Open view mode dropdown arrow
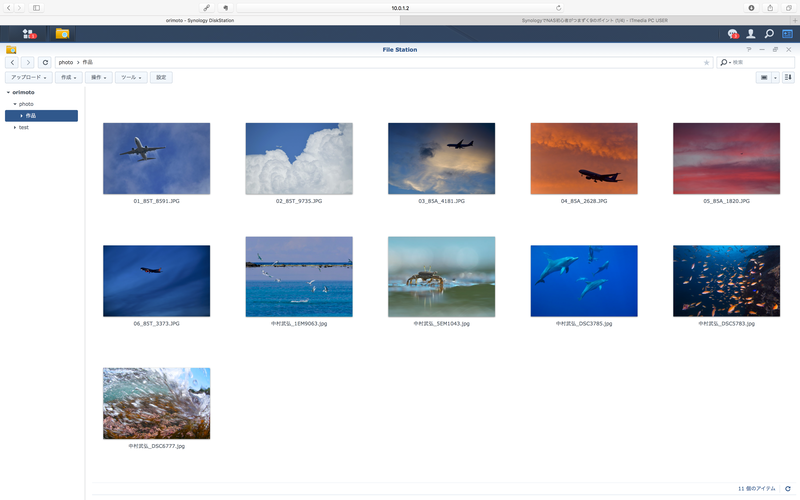800x500 pixels. click(776, 78)
